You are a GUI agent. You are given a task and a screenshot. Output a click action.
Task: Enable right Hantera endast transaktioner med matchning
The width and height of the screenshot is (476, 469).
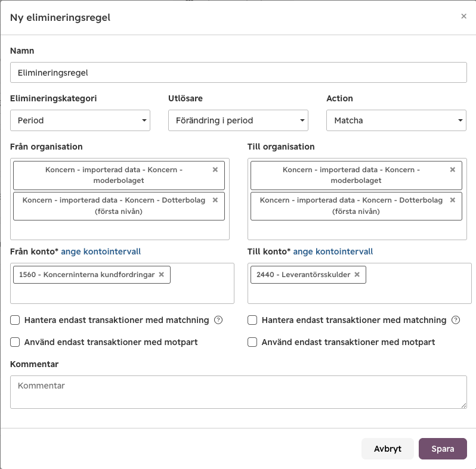pos(252,320)
